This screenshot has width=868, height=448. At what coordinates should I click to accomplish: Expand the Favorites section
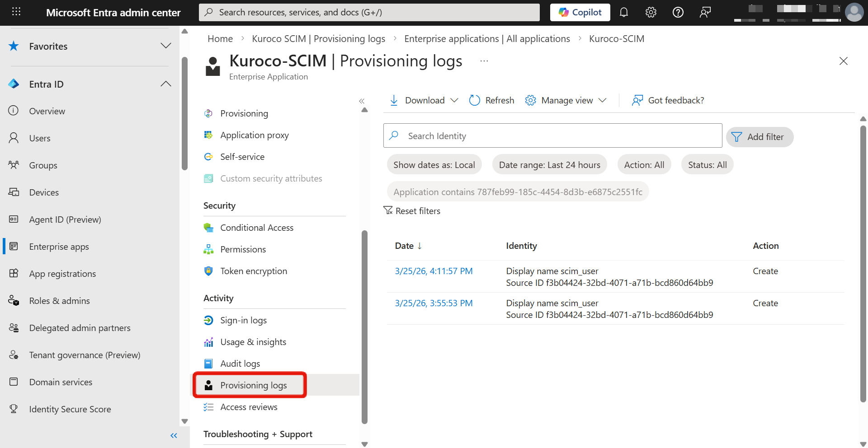(x=165, y=46)
